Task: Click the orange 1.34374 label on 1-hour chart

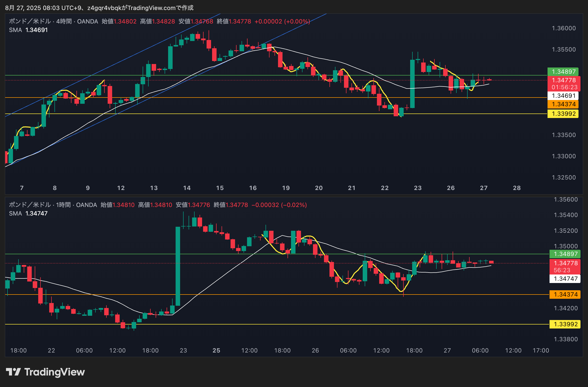Action: tap(566, 294)
